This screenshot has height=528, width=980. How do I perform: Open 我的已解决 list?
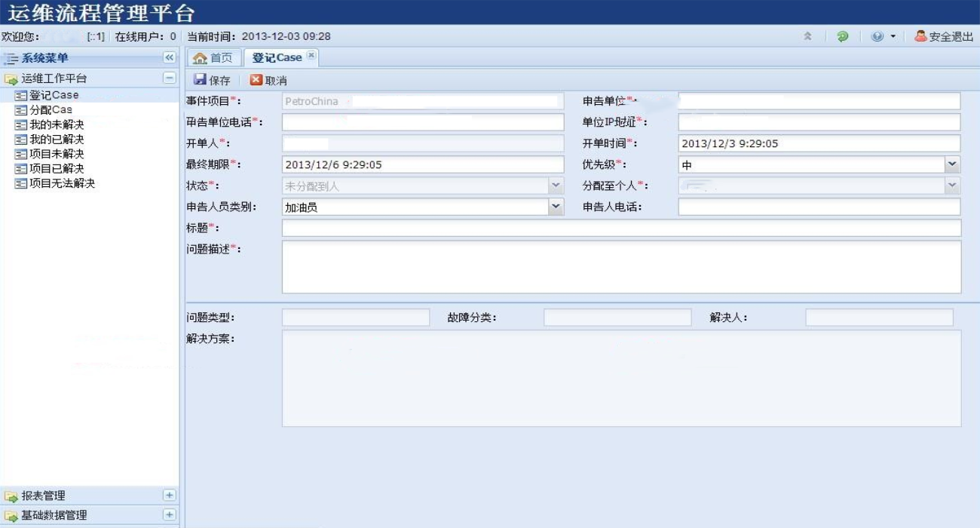[x=57, y=140]
